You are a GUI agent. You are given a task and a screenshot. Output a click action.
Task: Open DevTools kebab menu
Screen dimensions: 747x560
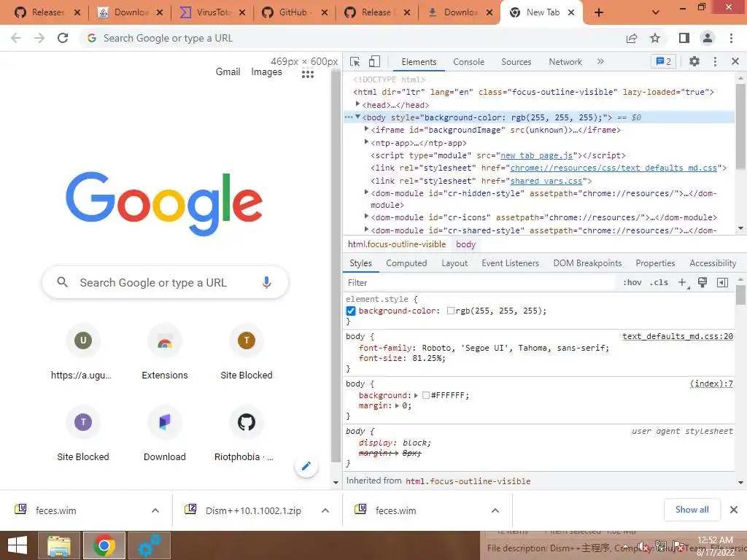click(x=715, y=61)
